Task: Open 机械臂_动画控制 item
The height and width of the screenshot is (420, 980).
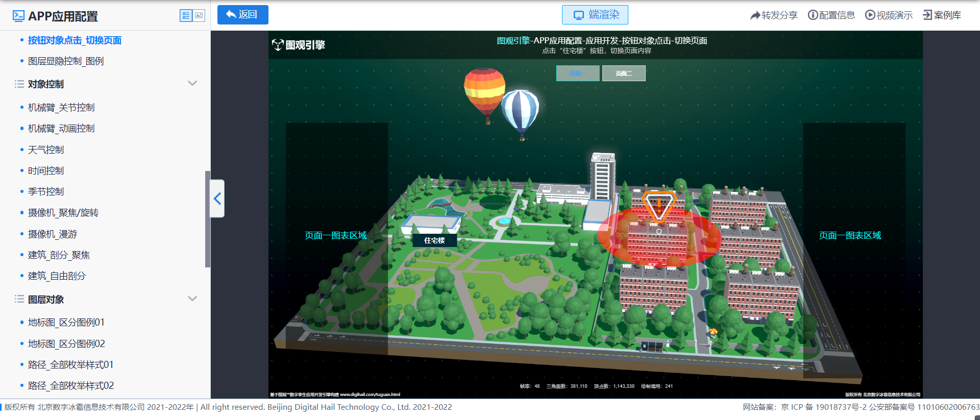Action: pyautogui.click(x=61, y=129)
